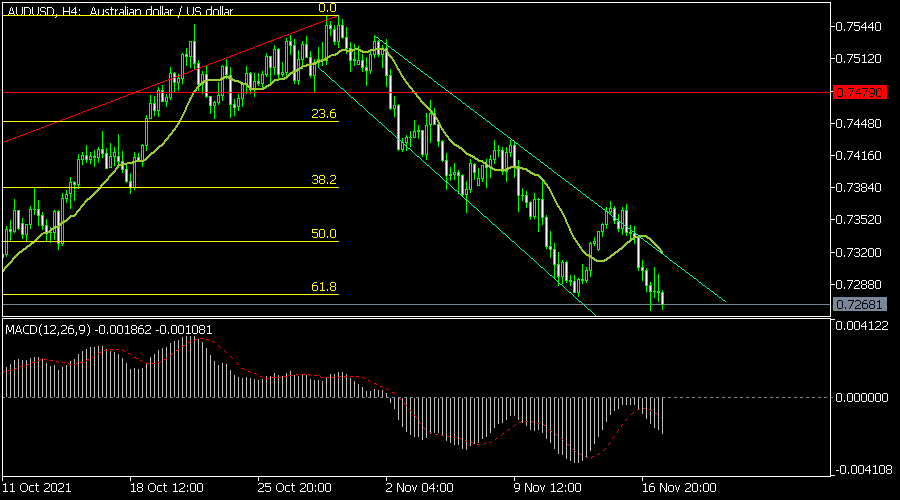Click the 18 Oct 12:00 time label
This screenshot has width=900, height=500.
coord(166,488)
